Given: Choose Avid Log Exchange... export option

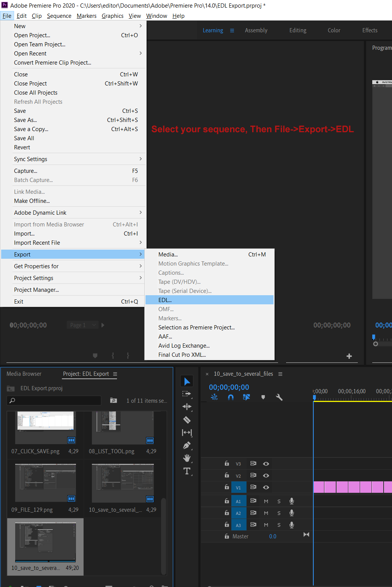Looking at the screenshot, I should click(x=209, y=346).
